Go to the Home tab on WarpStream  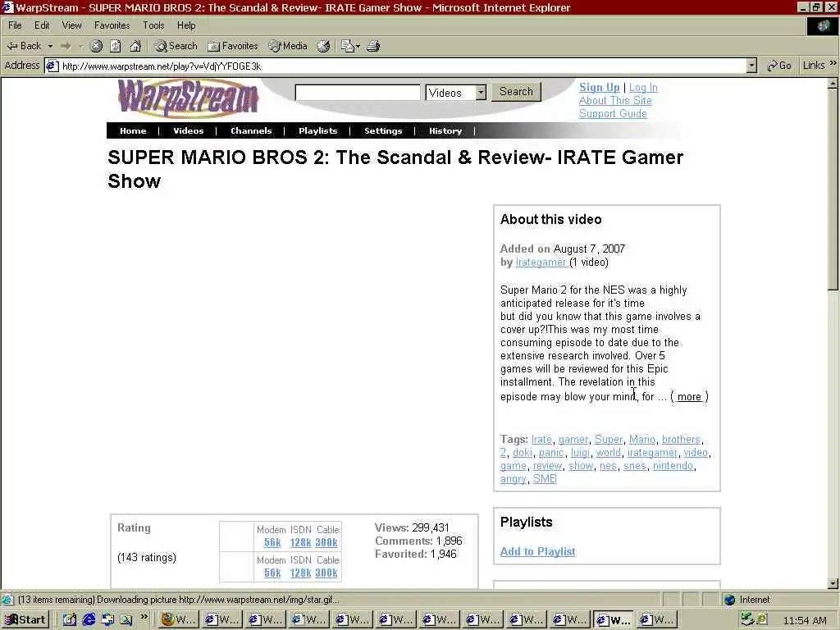pos(133,130)
